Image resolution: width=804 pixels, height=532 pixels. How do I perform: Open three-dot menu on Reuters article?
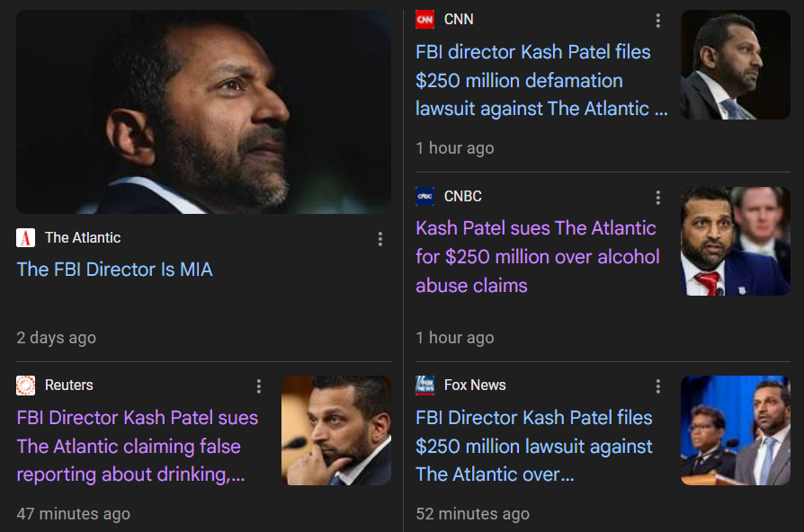click(259, 386)
